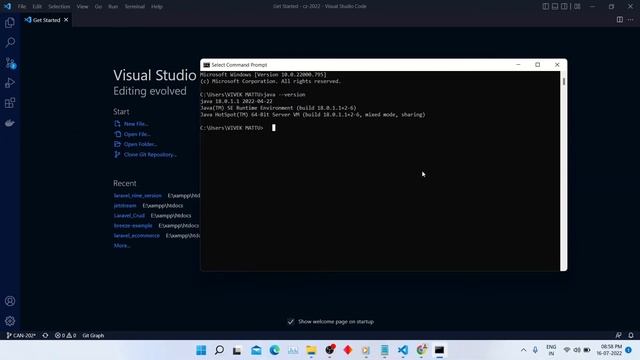Open the Extensions view
Screen dimensions: 640x360
[10, 103]
